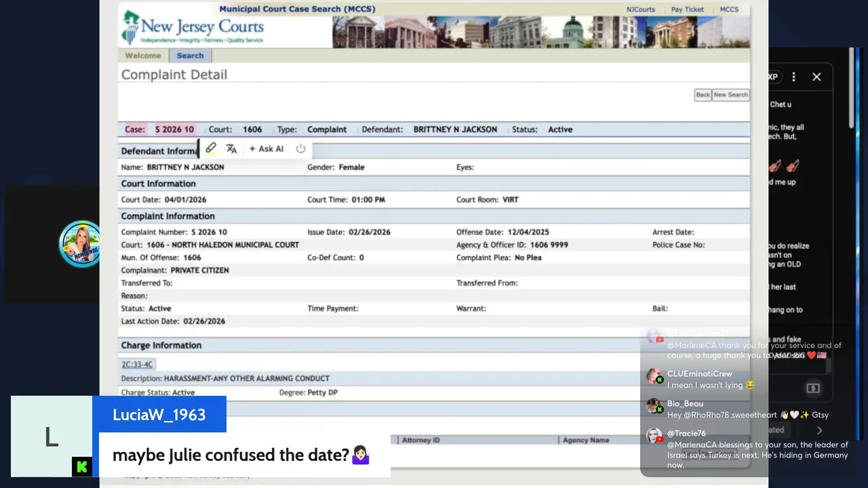Click defendant name BRITTNEY N JACKSON in header
The image size is (868, 488).
pos(455,129)
